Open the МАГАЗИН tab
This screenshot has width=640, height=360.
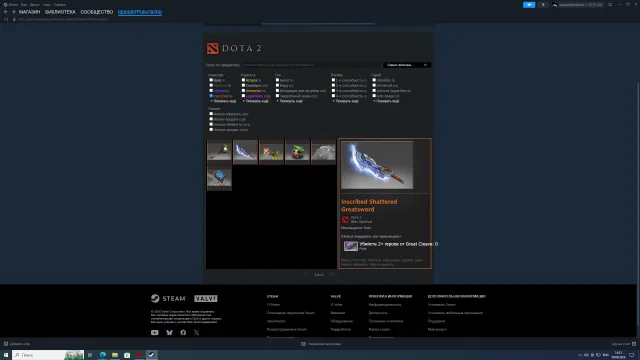(x=29, y=12)
